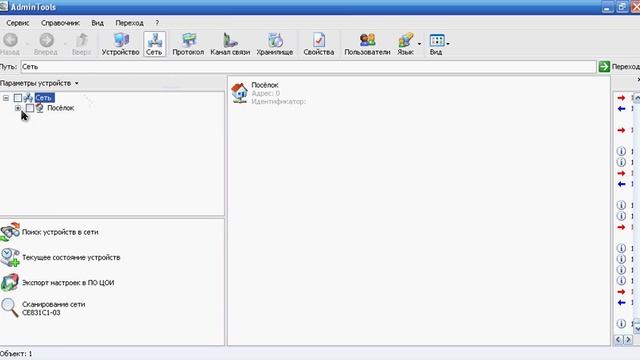Screen dimensions: 640x360
Task: Open the Переход menu
Action: (129, 23)
